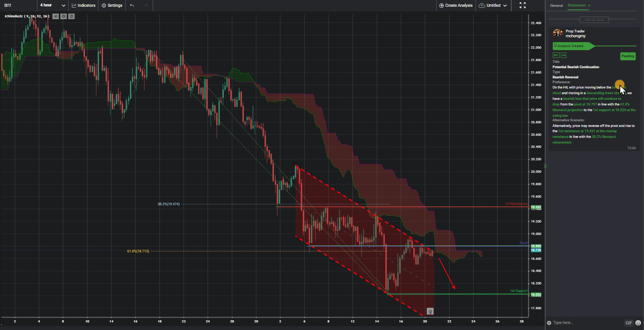Open Prop Trader avatar profile
Viewport: 644px width, 330px height.
(558, 34)
